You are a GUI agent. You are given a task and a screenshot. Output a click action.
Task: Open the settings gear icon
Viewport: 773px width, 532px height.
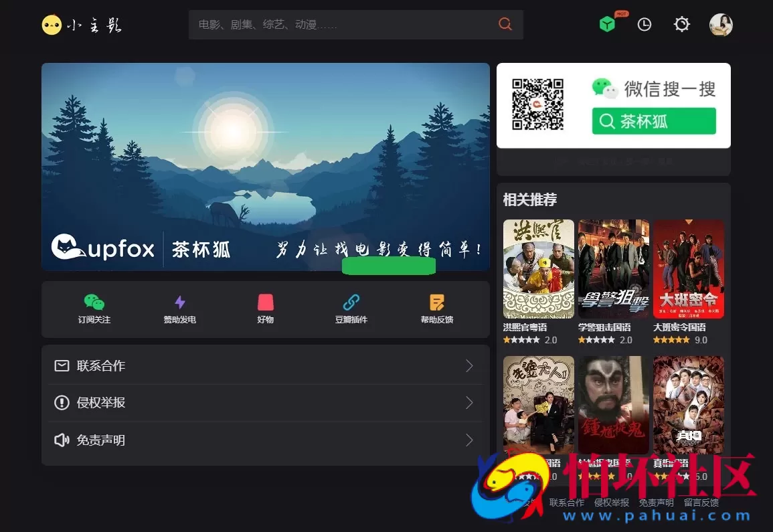pos(681,24)
